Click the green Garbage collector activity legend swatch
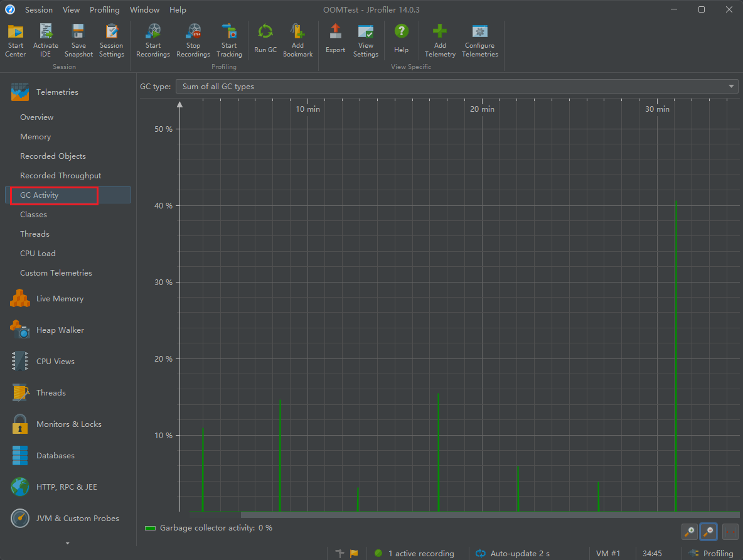The height and width of the screenshot is (560, 743). point(150,528)
